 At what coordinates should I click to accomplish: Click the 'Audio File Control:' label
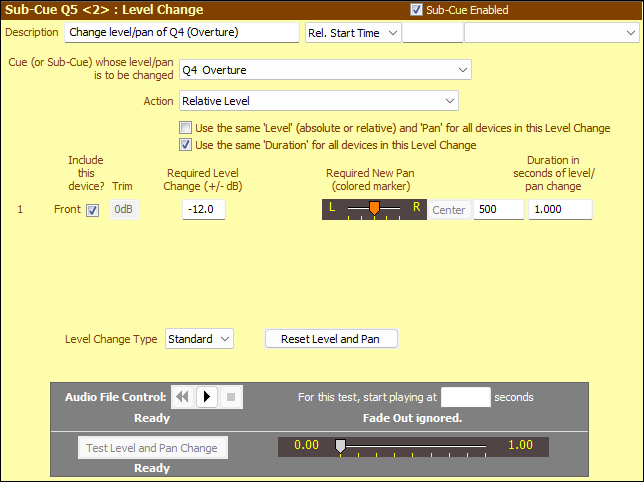115,397
